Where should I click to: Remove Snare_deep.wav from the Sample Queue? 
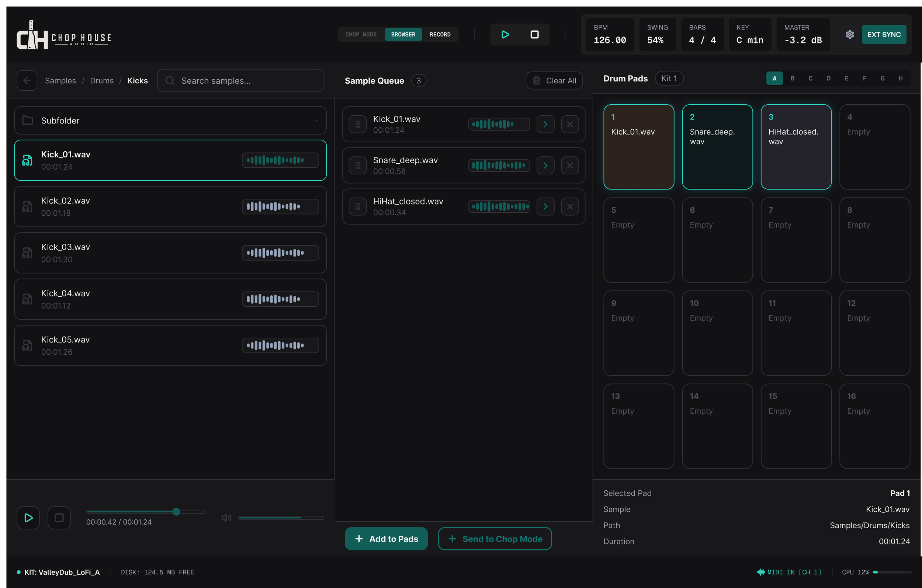coord(570,166)
